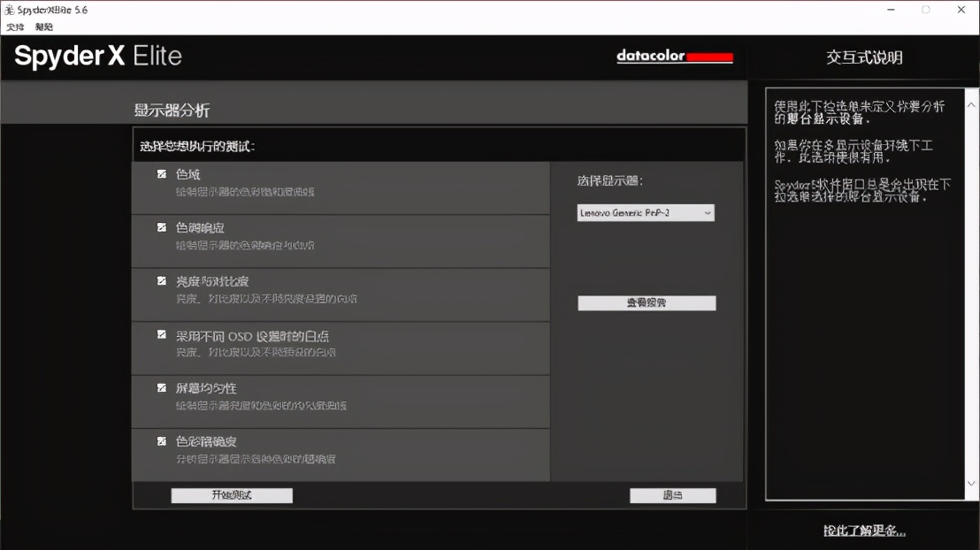Click the datacolor logo
The image size is (980, 550).
tap(674, 57)
